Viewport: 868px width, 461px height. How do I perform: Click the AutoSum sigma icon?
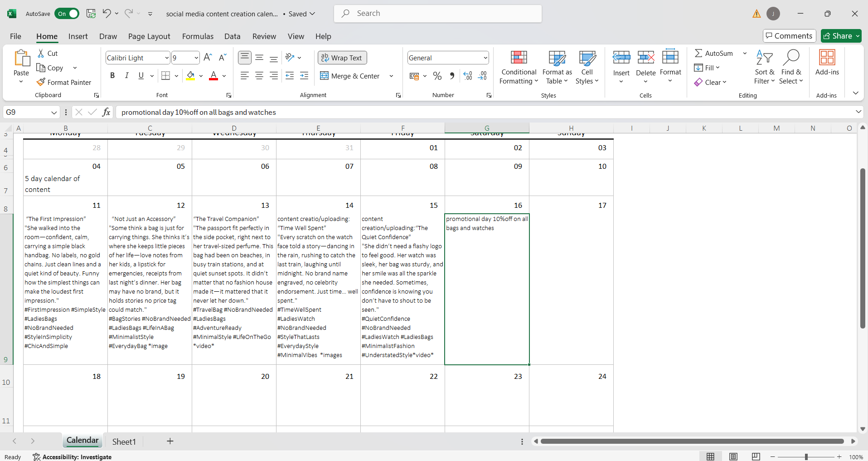pos(698,53)
